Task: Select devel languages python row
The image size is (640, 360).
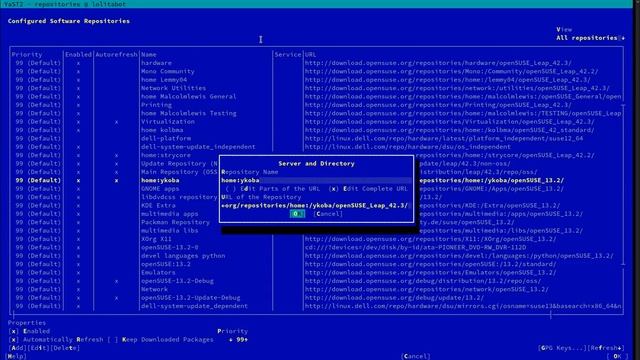Action: (x=316, y=256)
